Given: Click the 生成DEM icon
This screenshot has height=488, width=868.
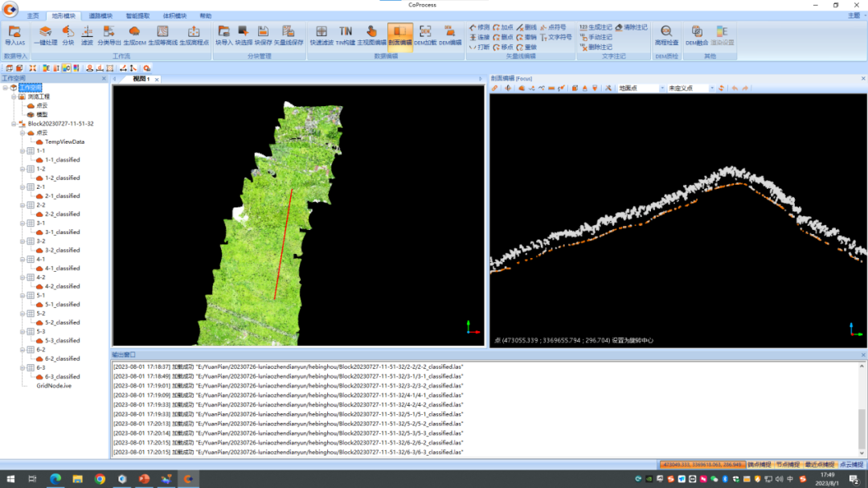Looking at the screenshot, I should pos(134,35).
